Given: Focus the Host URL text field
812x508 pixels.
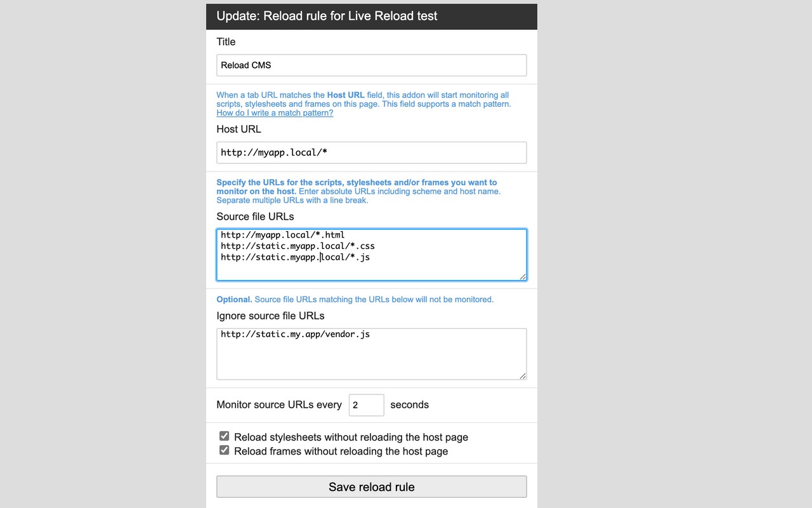Looking at the screenshot, I should (371, 152).
